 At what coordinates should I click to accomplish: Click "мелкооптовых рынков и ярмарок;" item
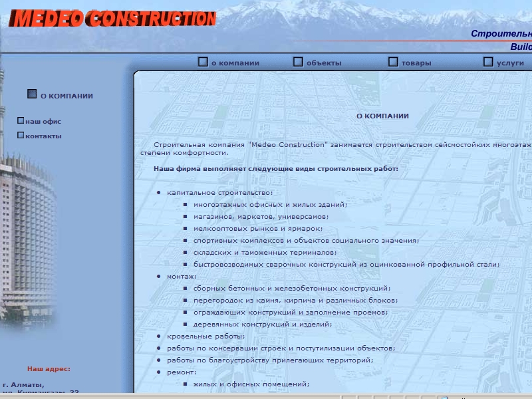coord(258,229)
